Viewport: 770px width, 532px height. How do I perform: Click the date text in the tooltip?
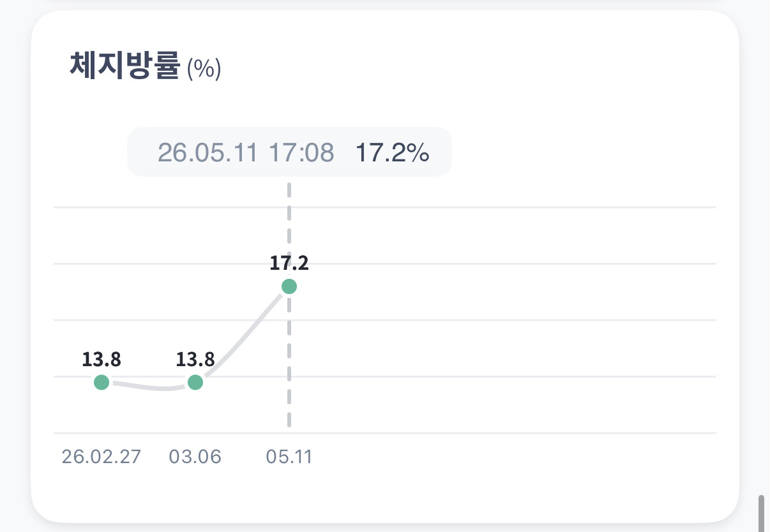[208, 153]
